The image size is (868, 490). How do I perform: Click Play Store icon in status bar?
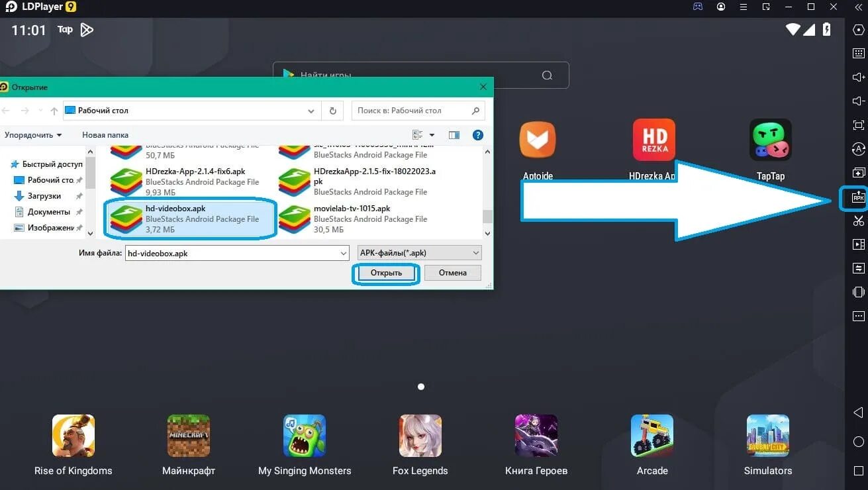[87, 30]
